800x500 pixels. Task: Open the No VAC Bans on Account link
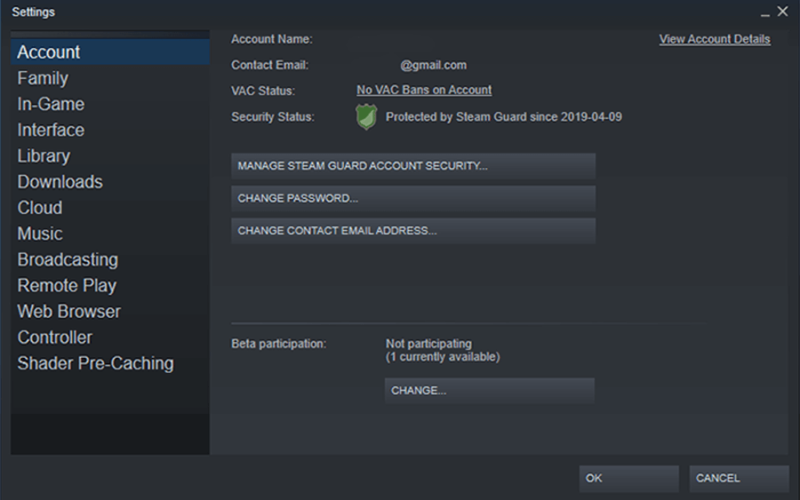[x=424, y=90]
